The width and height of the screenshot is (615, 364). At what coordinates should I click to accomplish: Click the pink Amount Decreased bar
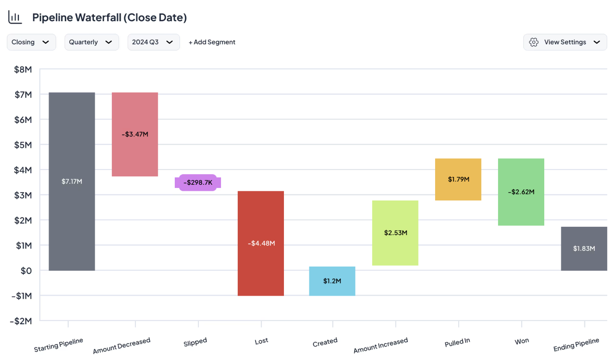pyautogui.click(x=135, y=134)
